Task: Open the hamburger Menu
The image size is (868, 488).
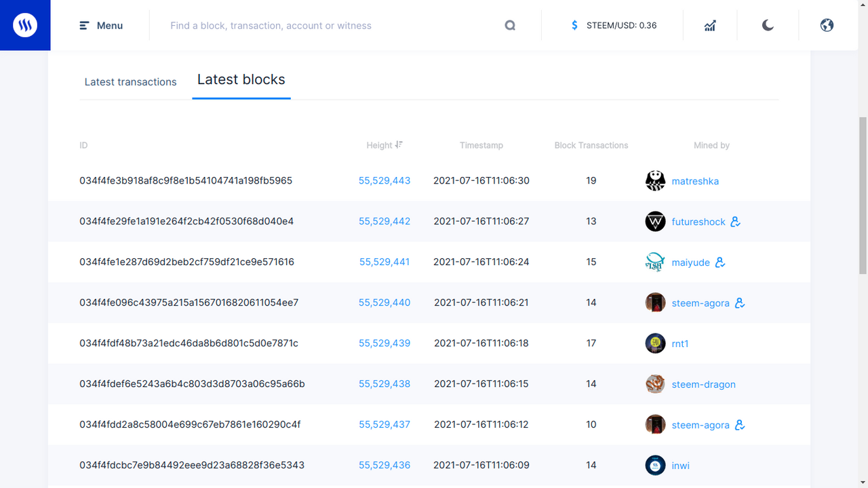Action: pos(101,26)
